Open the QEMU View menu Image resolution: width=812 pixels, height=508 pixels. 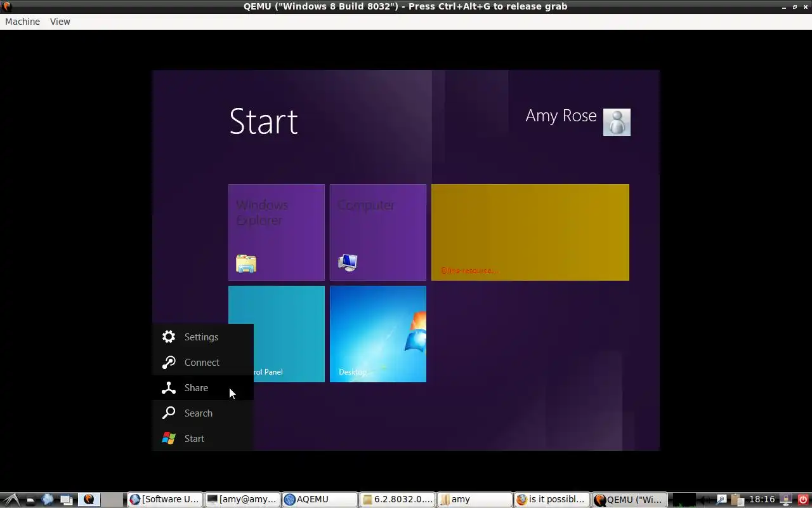pos(60,22)
